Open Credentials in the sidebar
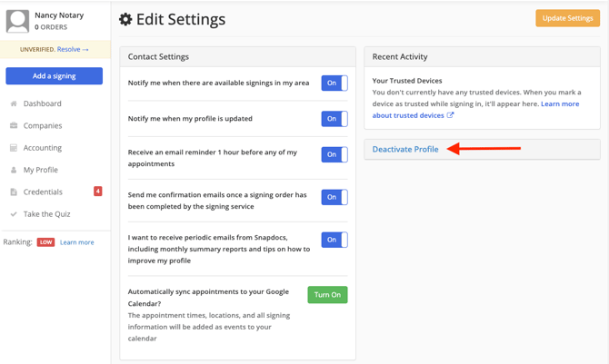609x364 pixels. [43, 192]
